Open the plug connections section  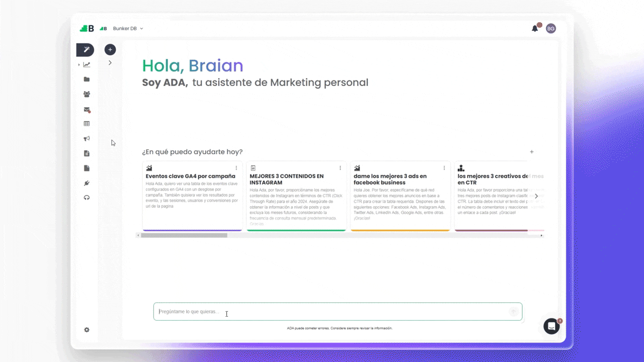(x=87, y=183)
